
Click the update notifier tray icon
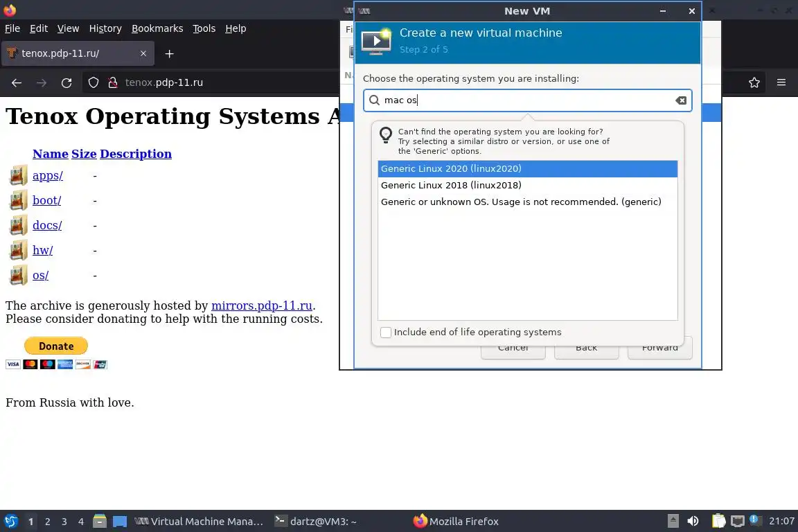(x=755, y=520)
